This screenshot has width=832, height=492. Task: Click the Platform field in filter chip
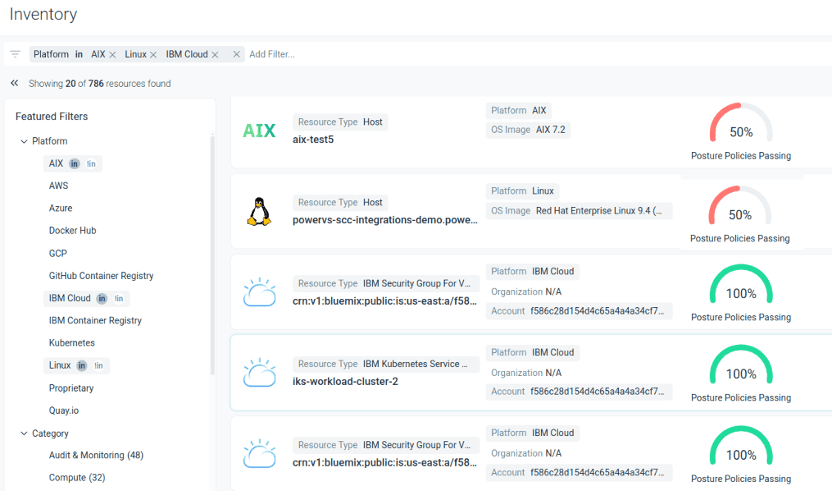tap(51, 54)
